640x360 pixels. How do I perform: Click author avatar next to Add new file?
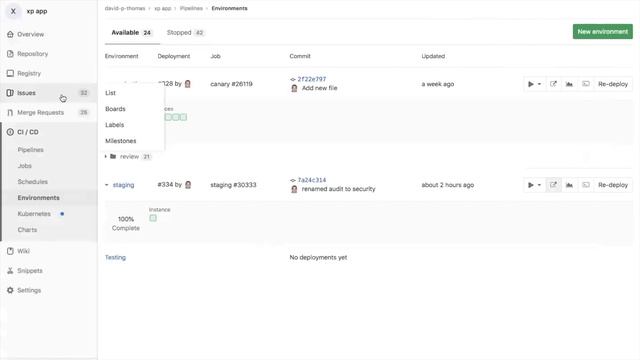[294, 88]
